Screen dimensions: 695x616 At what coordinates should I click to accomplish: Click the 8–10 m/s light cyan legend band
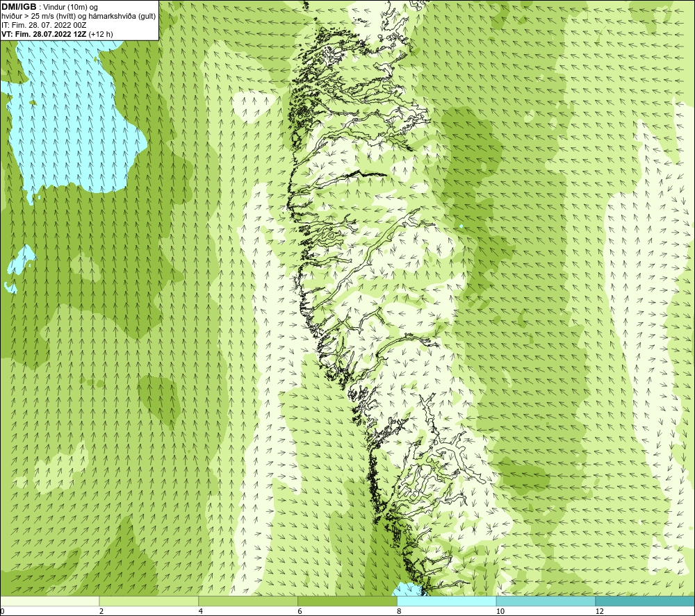(447, 601)
